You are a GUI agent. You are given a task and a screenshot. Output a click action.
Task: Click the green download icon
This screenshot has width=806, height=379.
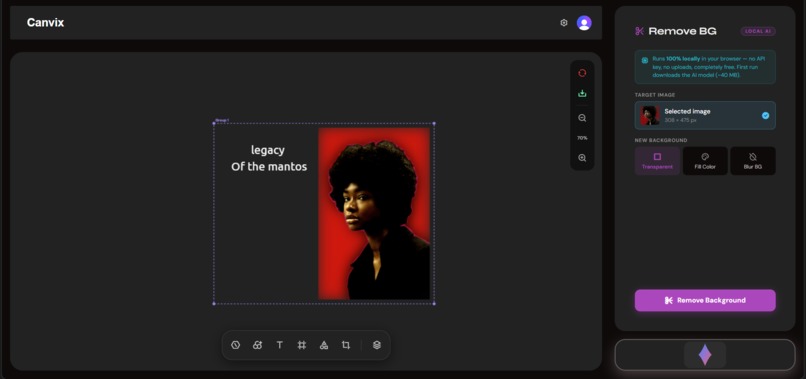[582, 93]
